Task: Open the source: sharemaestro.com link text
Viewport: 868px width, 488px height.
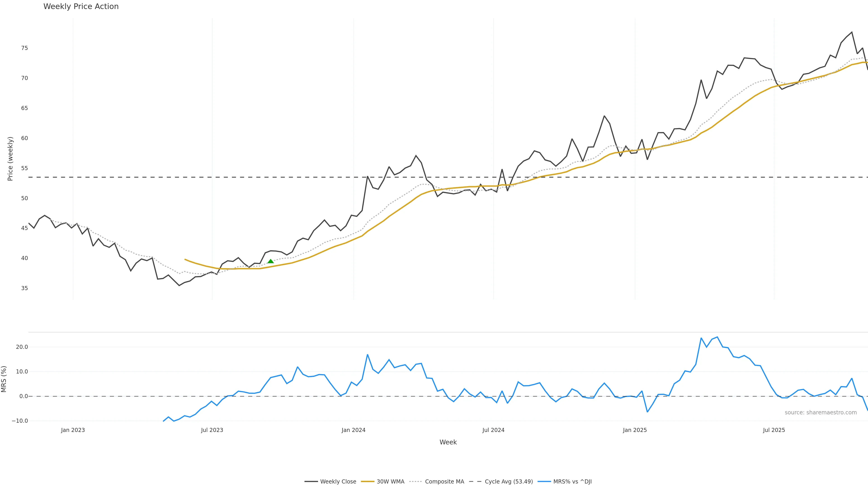Action: [821, 413]
